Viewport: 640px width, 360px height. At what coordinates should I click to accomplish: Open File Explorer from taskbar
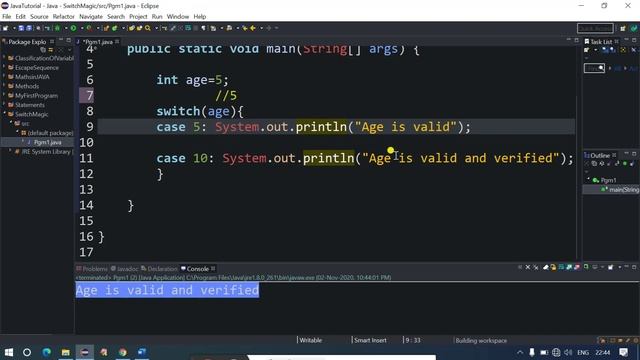pos(65,352)
